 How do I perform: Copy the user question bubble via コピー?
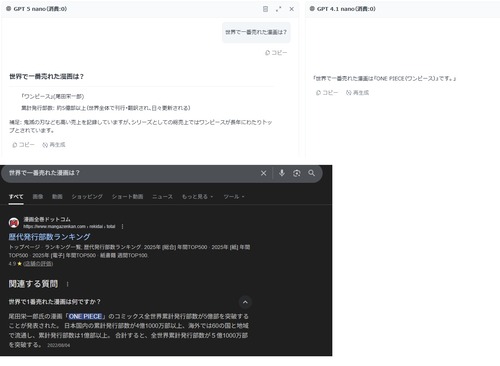pos(276,53)
